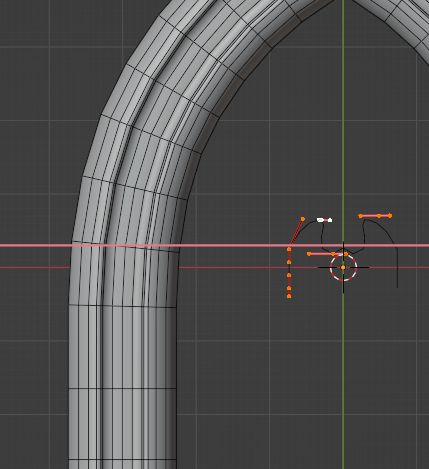Select the leftmost orange point of the upper-right horizontal handle

(361, 216)
